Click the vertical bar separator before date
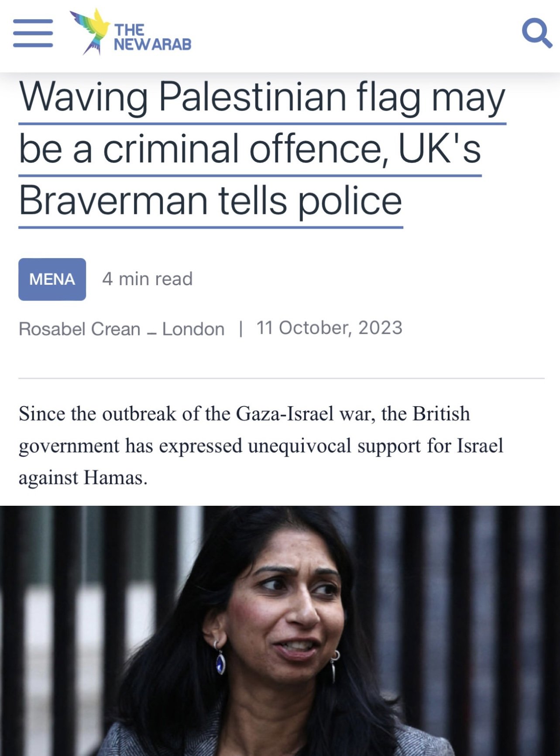This screenshot has height=756, width=560. click(x=240, y=328)
